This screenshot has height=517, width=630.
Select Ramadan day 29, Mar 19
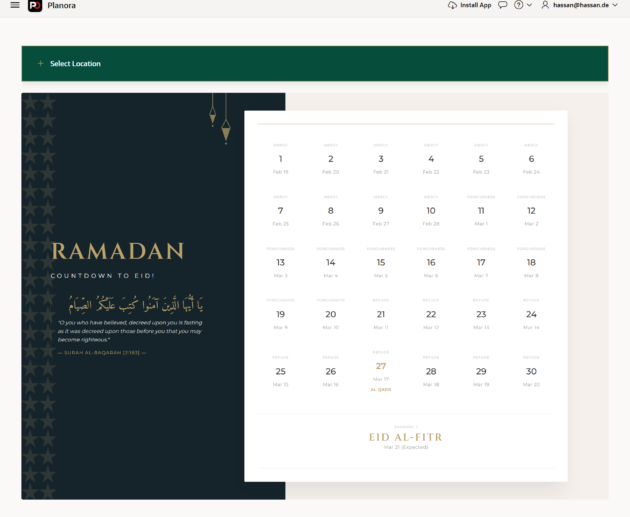[481, 372]
